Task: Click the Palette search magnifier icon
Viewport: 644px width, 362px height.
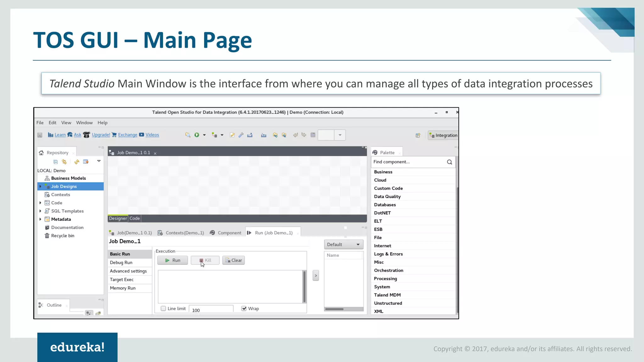Action: (x=449, y=162)
